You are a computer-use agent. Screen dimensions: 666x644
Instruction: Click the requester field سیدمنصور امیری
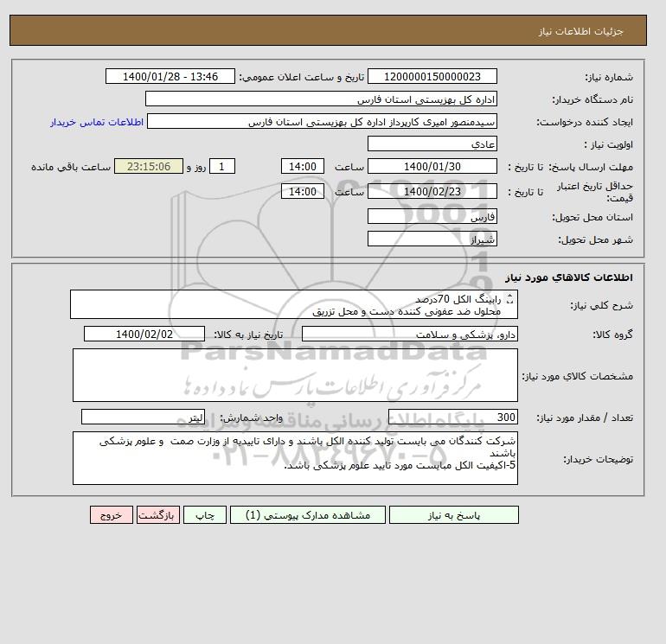[322, 121]
